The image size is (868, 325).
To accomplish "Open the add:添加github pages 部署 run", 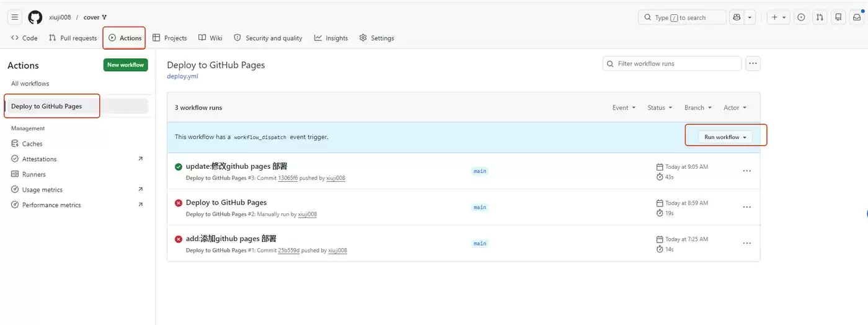I will pos(231,239).
